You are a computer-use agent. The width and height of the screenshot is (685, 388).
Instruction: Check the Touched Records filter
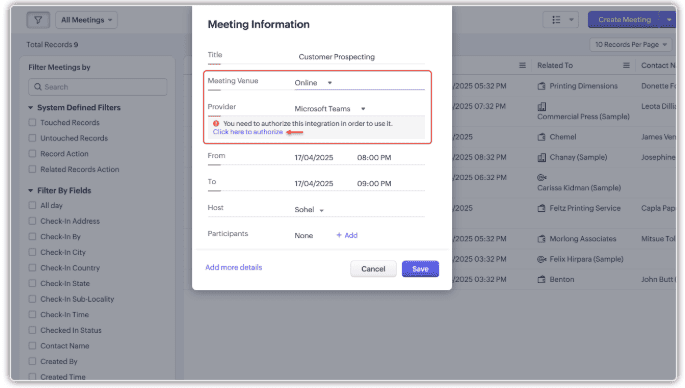[x=32, y=123]
